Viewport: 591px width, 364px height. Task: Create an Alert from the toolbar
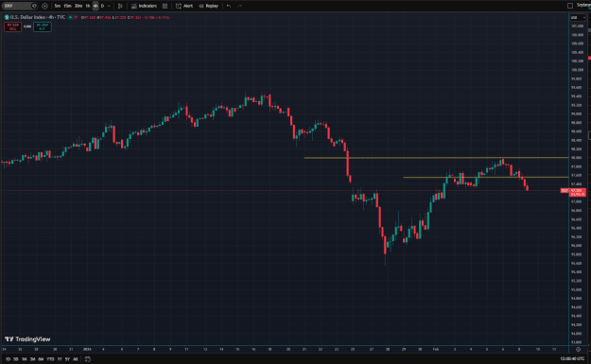pos(184,6)
